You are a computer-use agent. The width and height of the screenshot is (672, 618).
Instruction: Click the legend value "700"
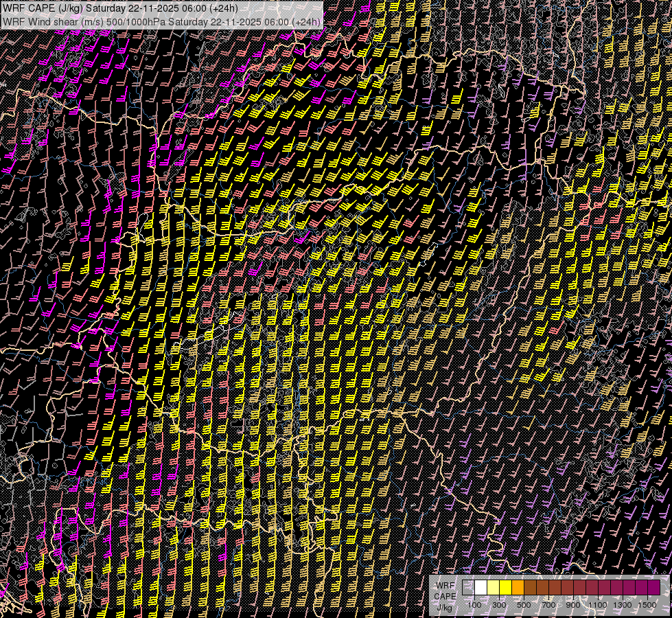[548, 605]
